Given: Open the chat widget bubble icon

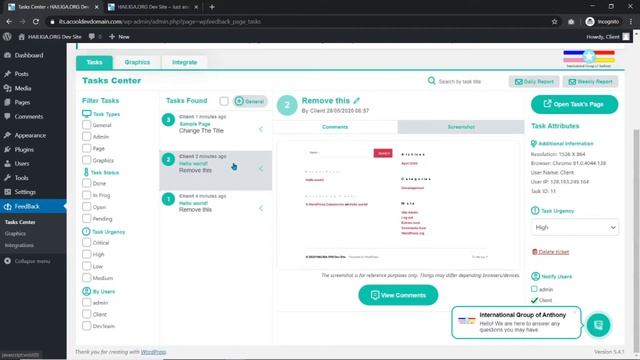Looking at the screenshot, I should 598,325.
